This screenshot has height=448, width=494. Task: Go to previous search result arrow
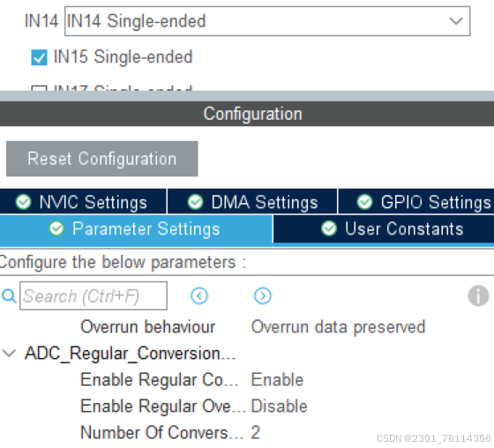[199, 295]
